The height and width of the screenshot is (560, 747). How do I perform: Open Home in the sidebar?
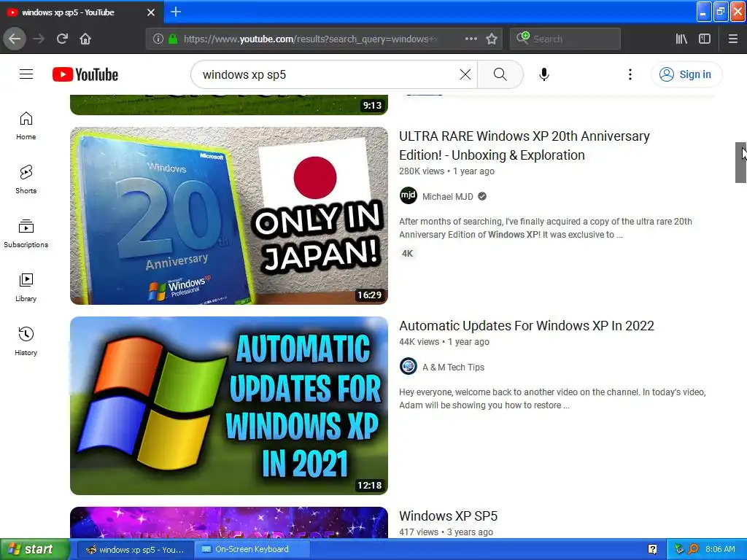[x=26, y=125]
